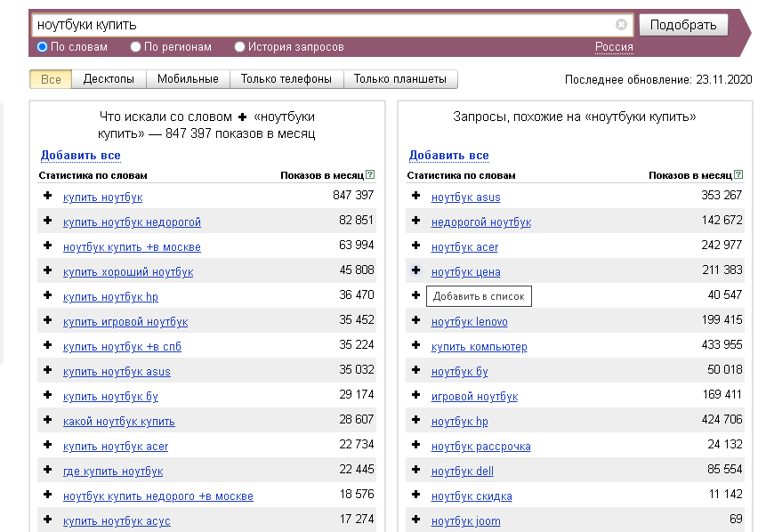The height and width of the screenshot is (532, 766).
Task: Open the «Десктопы» tab
Action: click(x=109, y=79)
